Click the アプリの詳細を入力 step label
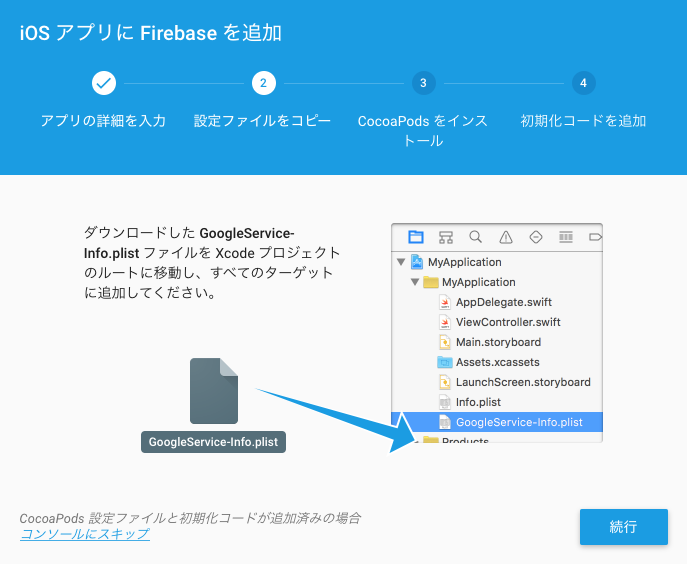This screenshot has width=687, height=564. coord(103,121)
